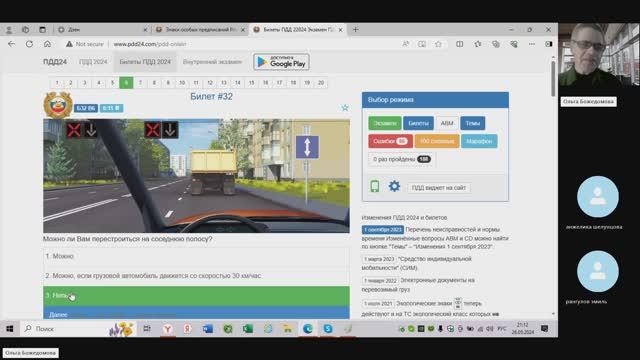640x360 pixels.
Task: Select the Экзамен mode button
Action: pyautogui.click(x=384, y=123)
